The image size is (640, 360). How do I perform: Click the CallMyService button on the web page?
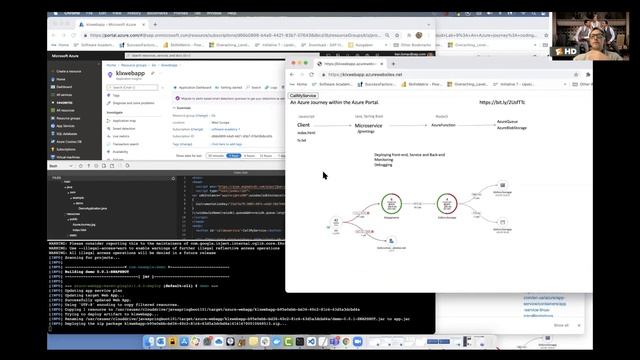click(303, 96)
